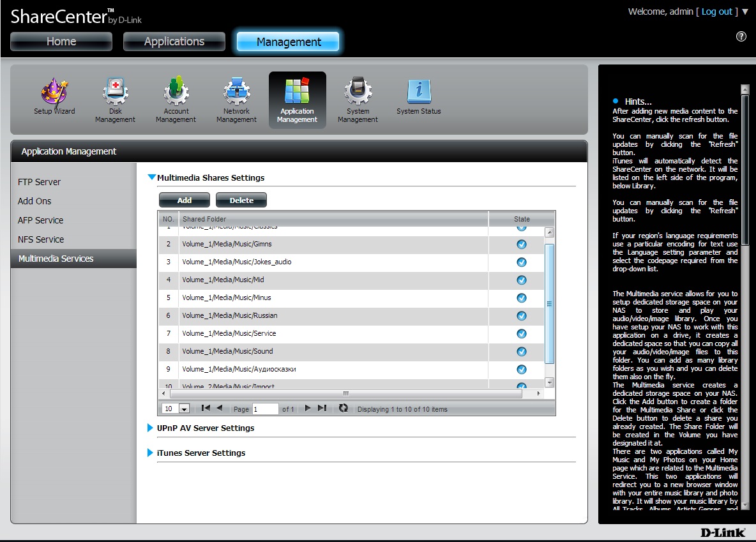Click the Page number input field
Viewport: 756px width, 542px height.
click(265, 409)
